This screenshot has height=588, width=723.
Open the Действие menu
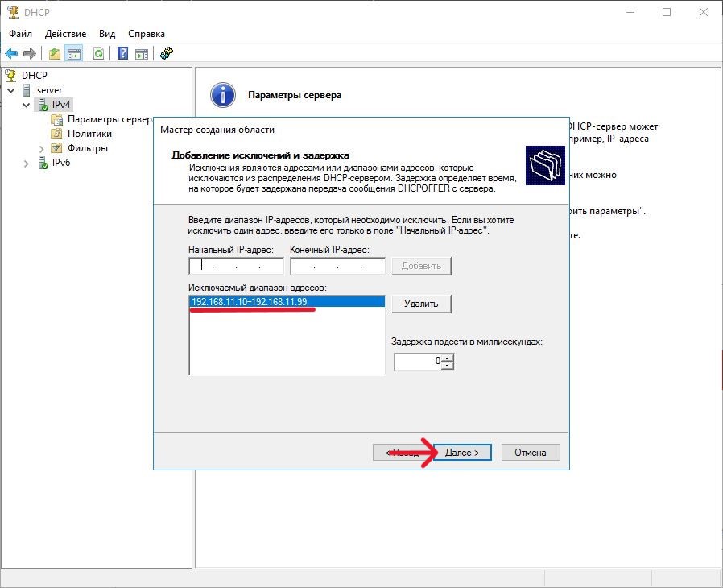point(66,34)
